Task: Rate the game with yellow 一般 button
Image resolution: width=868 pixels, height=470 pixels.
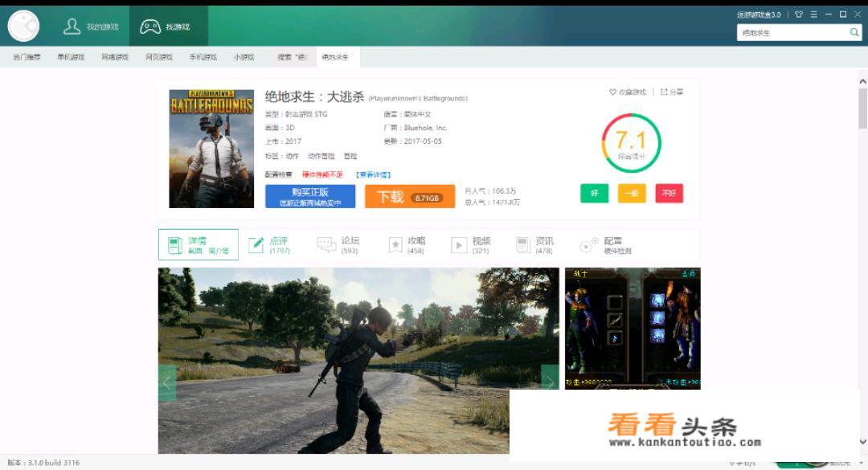Action: pos(632,193)
